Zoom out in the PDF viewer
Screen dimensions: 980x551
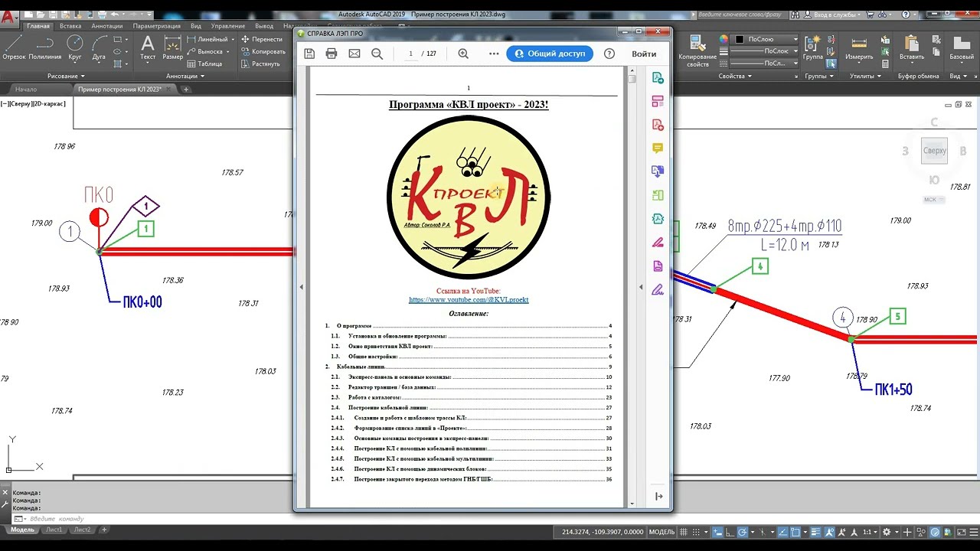(377, 54)
